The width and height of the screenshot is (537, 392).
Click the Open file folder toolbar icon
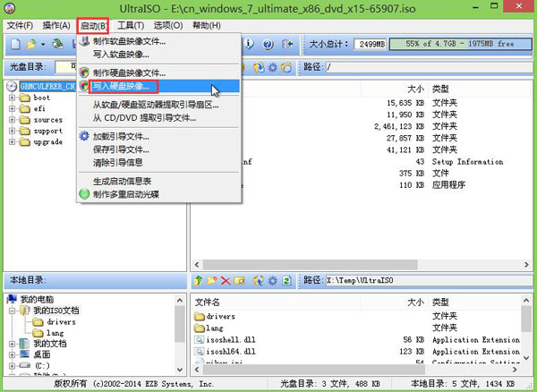click(31, 44)
